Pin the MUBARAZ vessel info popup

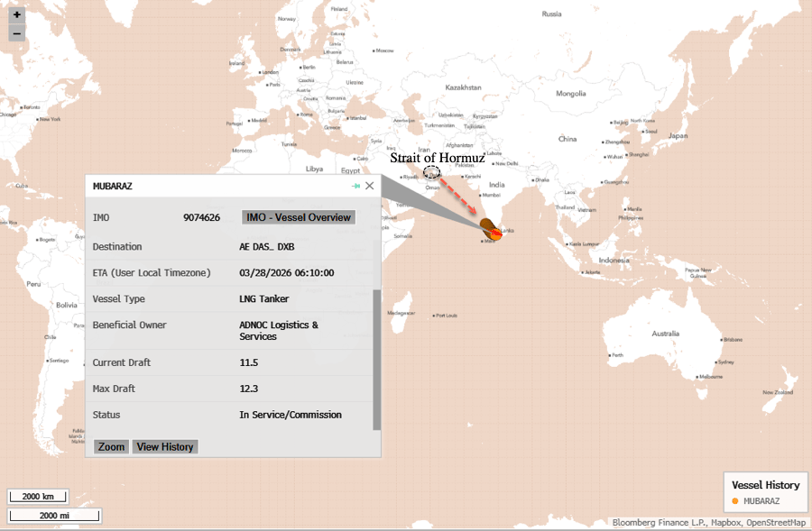[x=355, y=186]
